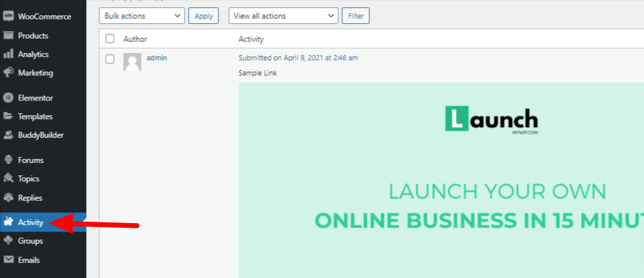
Task: Open the April 9, 2021 date link
Action: coord(321,58)
